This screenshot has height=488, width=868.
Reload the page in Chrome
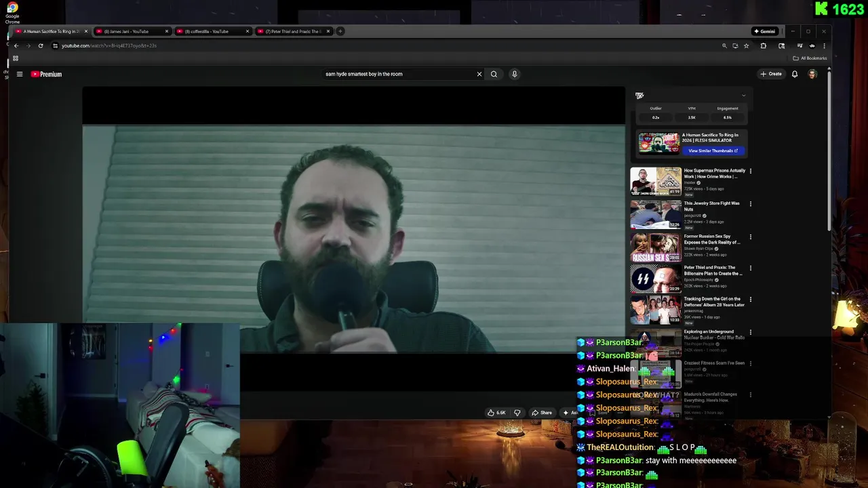click(41, 45)
